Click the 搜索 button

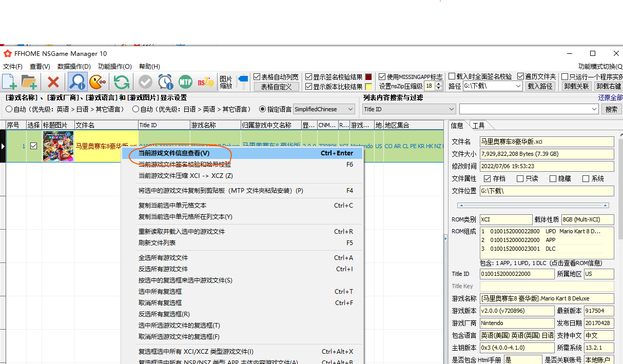[x=611, y=109]
